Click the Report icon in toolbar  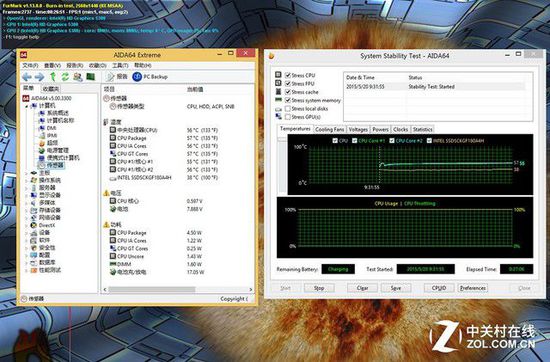(x=110, y=76)
